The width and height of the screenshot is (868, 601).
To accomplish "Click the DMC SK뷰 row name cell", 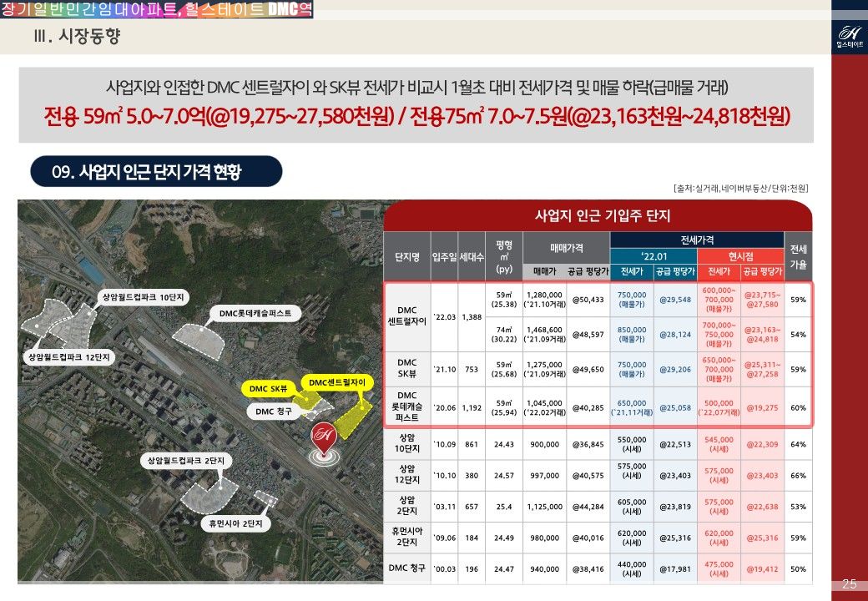I will click(x=407, y=369).
